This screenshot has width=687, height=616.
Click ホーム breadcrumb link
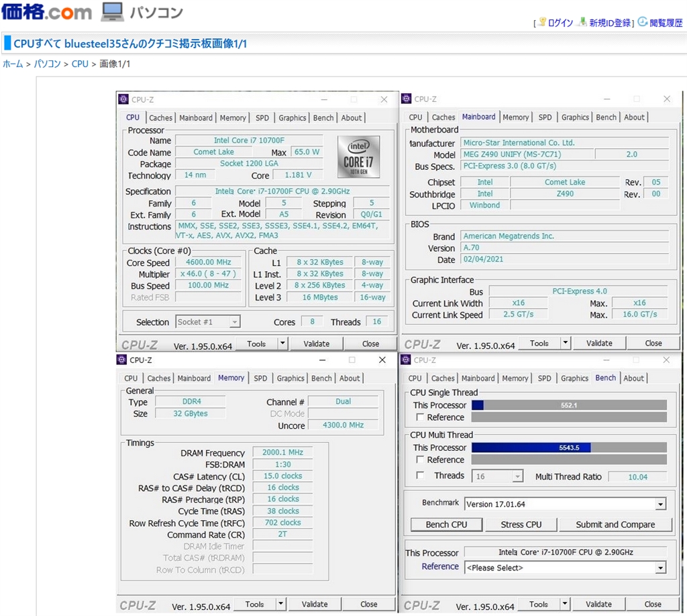[x=13, y=64]
